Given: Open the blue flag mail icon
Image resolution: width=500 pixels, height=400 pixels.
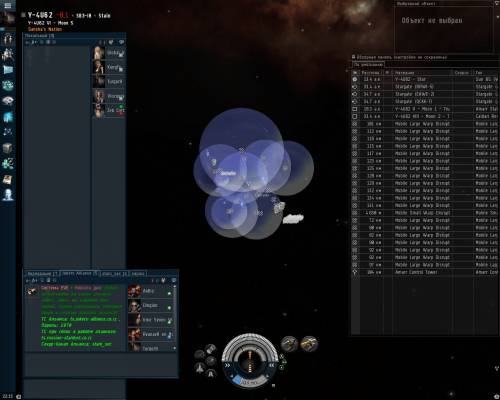Looking at the screenshot, I should pyautogui.click(x=7, y=70).
